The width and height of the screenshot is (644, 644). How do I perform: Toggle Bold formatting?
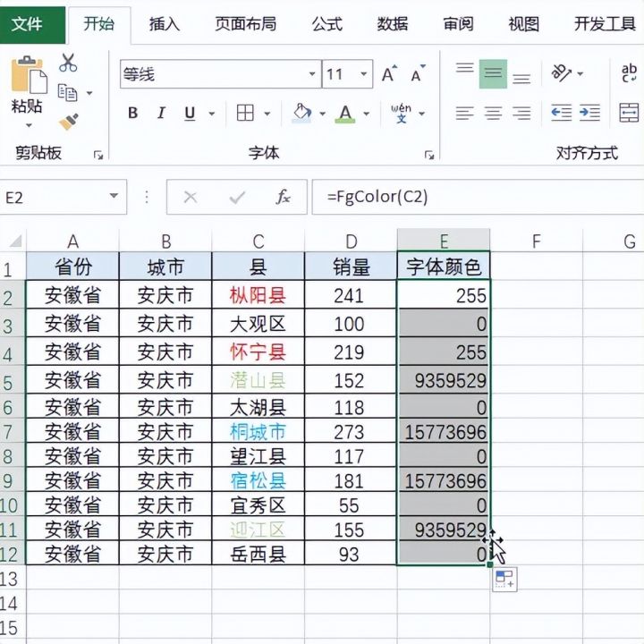pos(132,113)
